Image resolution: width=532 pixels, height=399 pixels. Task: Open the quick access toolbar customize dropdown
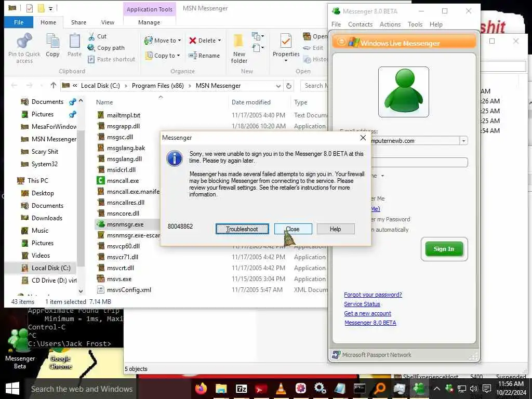pyautogui.click(x=50, y=8)
